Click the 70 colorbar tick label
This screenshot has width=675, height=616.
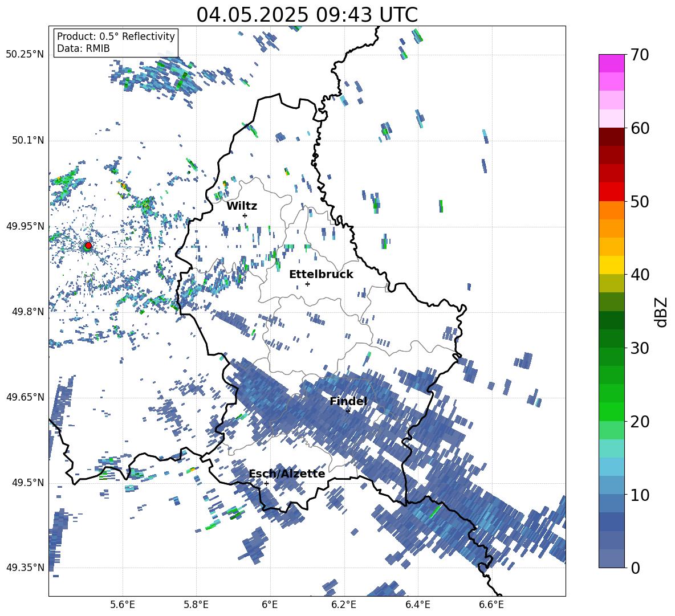coord(640,55)
